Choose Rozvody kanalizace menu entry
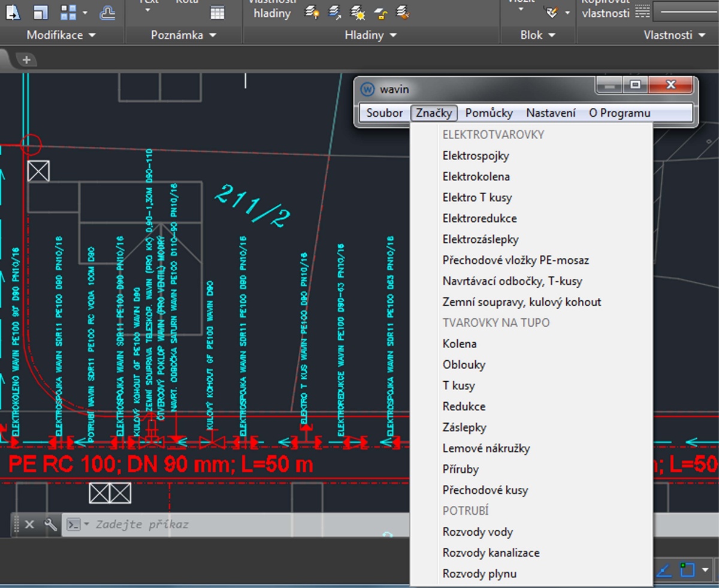 pos(491,553)
